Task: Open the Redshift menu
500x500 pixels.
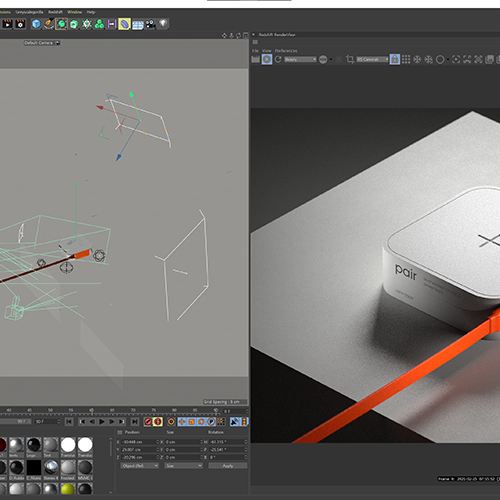Action: tap(55, 12)
